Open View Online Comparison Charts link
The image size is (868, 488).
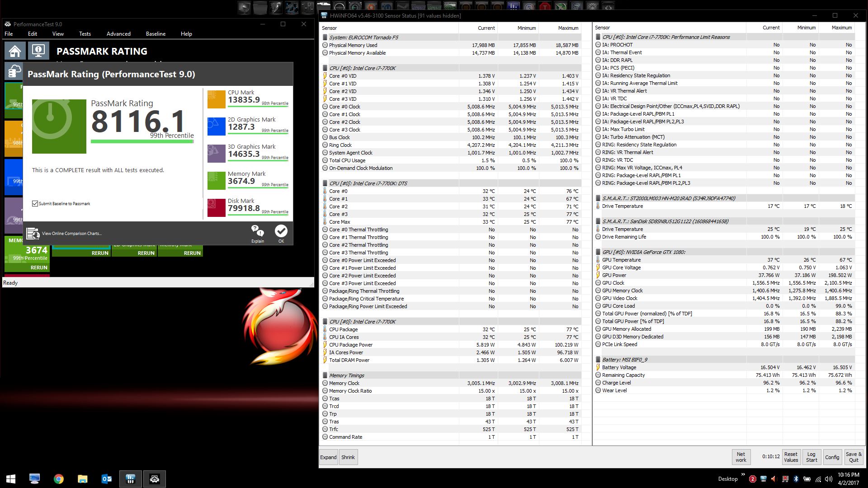click(71, 234)
